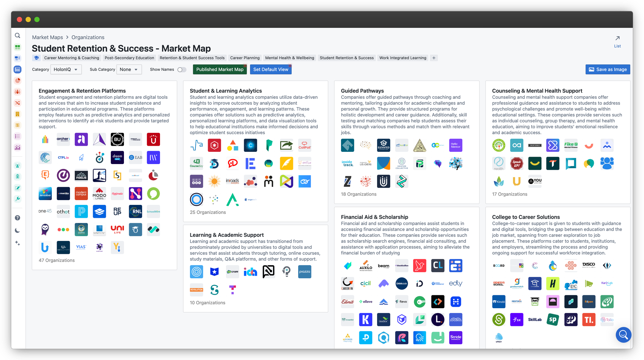Click the search icon in the sidebar

(18, 35)
